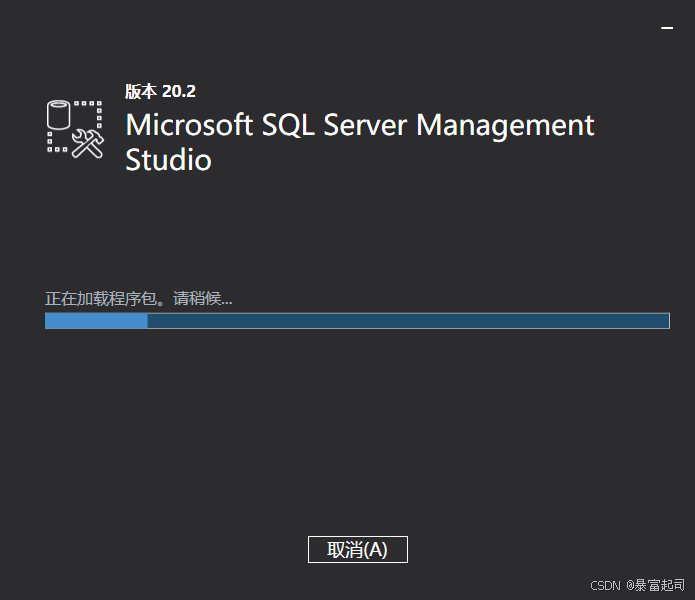Minimize the installer window
Viewport: 695px width, 600px height.
(667, 29)
